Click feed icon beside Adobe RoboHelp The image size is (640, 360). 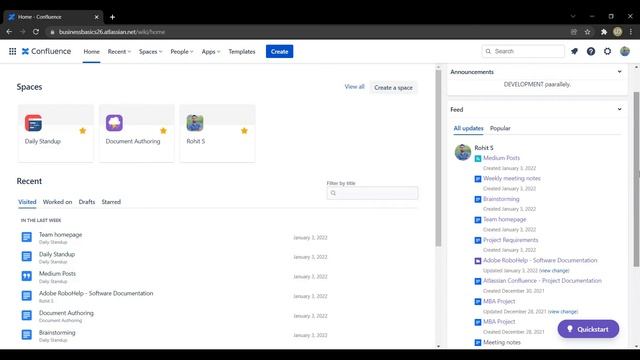[x=478, y=261]
